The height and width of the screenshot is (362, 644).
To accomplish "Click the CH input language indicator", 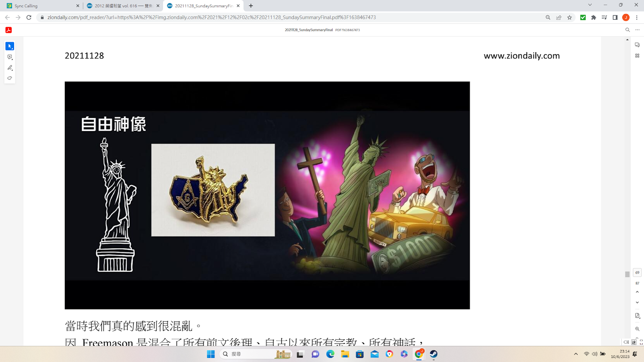I will point(626,342).
